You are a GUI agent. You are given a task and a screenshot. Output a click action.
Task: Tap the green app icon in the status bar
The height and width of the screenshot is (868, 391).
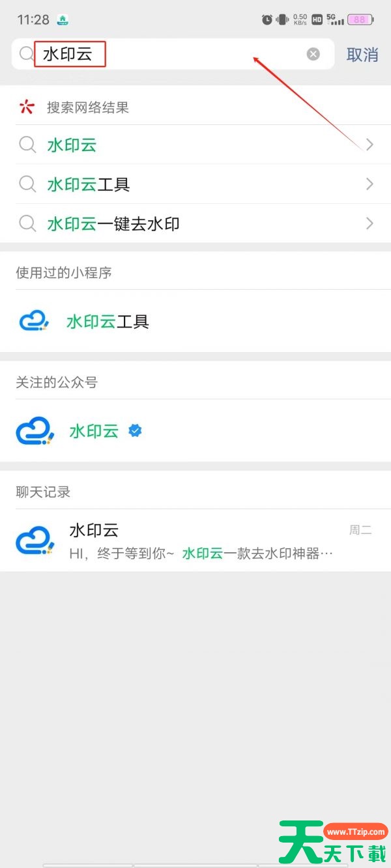(62, 20)
